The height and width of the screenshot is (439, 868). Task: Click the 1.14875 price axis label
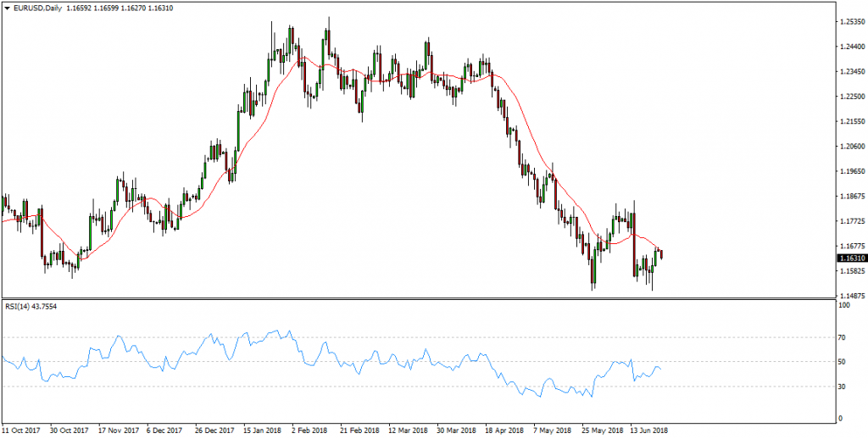[852, 296]
